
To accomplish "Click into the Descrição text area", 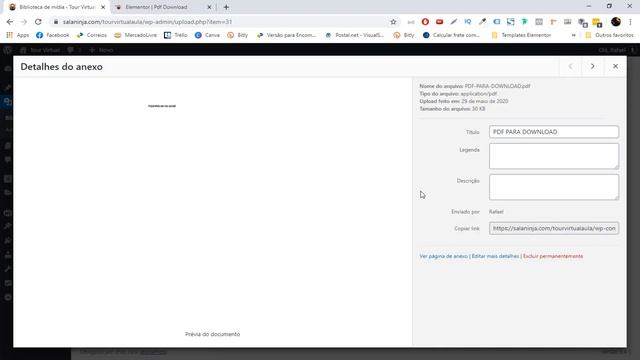I will pos(554,187).
